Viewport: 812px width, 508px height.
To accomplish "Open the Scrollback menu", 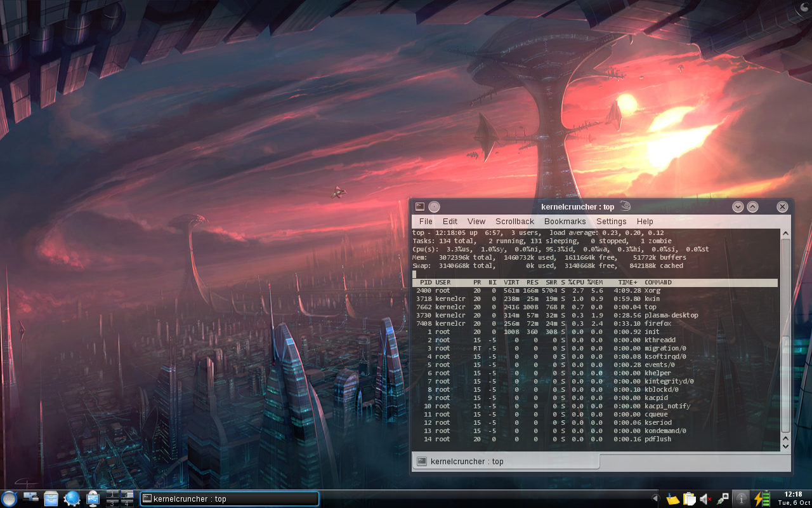I will point(514,222).
